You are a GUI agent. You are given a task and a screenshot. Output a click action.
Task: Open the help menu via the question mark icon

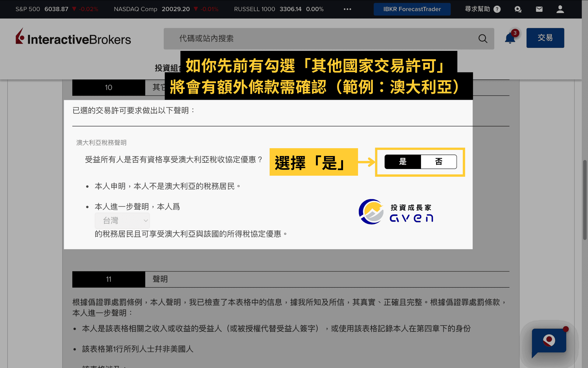(497, 9)
